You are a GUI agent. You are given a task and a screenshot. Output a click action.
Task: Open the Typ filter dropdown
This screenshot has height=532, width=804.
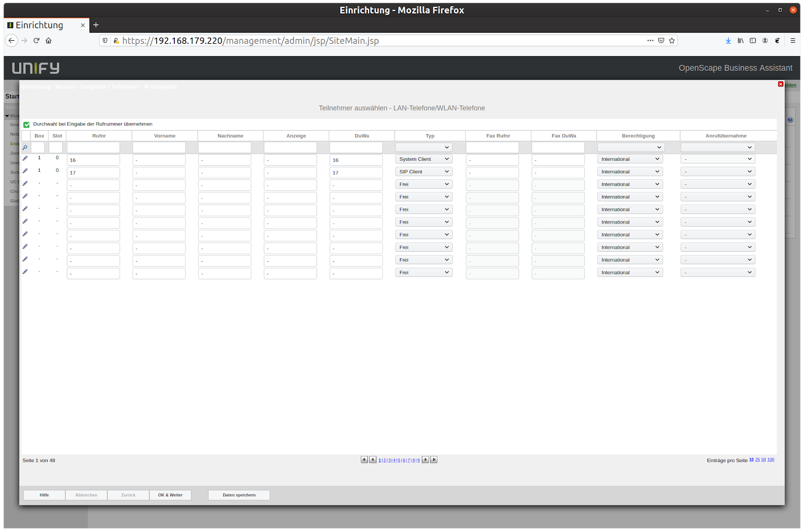[424, 148]
